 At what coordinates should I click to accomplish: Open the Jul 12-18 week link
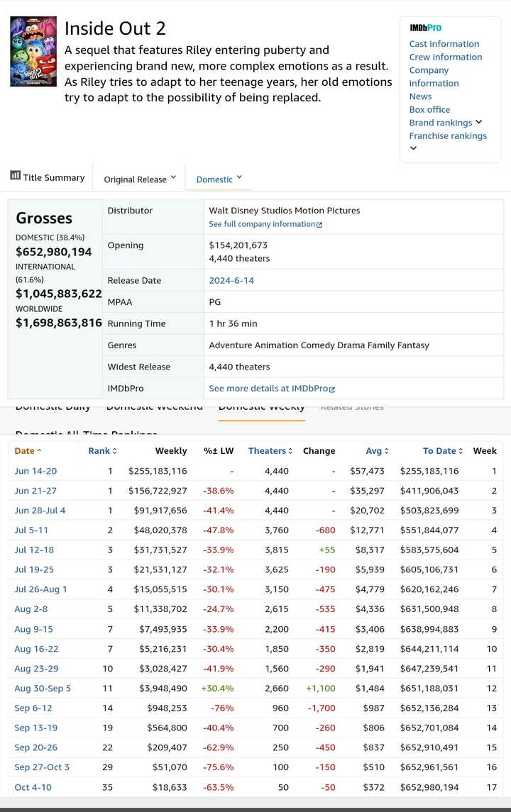[34, 550]
